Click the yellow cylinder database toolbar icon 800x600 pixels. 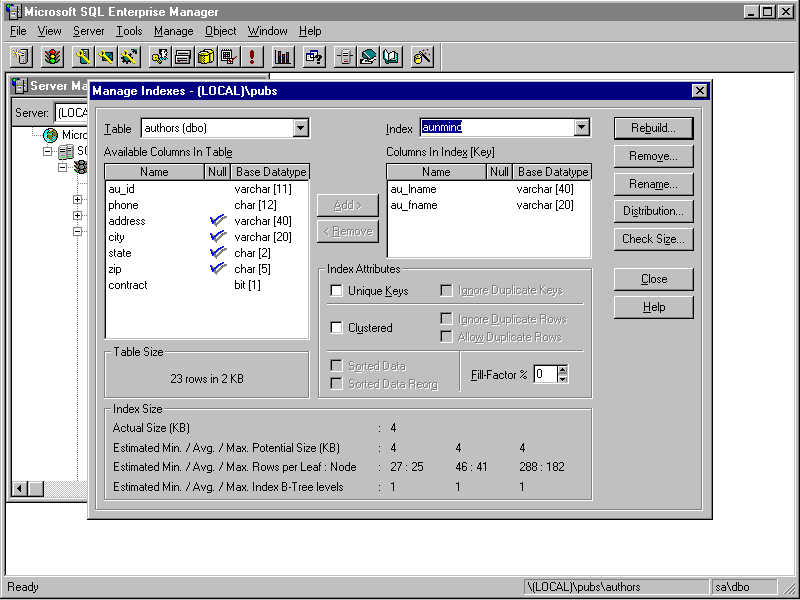pyautogui.click(x=206, y=57)
